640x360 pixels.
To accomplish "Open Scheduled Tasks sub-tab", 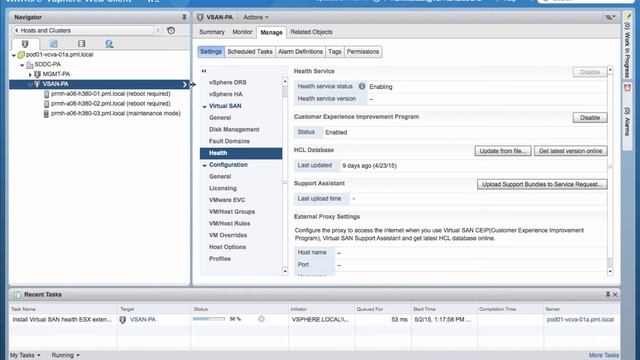I will 250,51.
